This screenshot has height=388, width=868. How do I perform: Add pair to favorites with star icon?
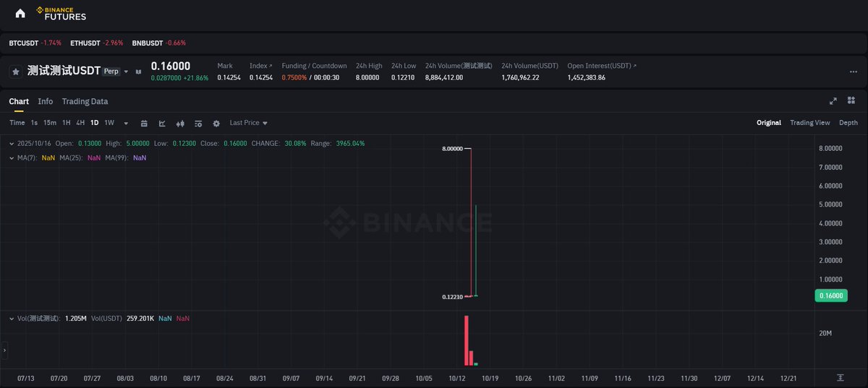click(x=15, y=72)
